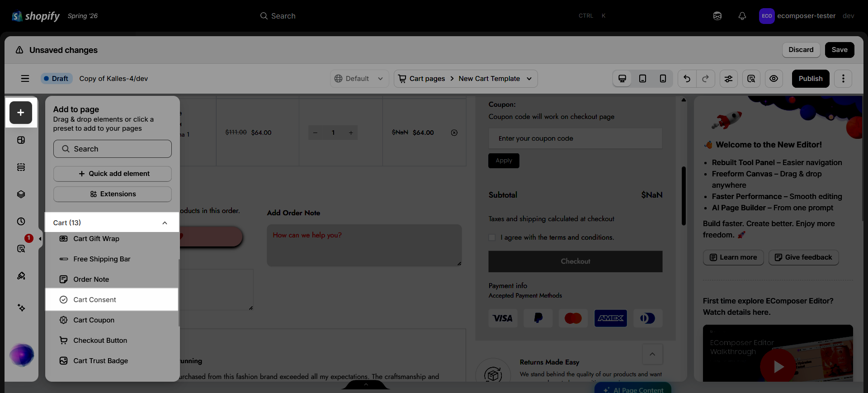This screenshot has width=868, height=393.
Task: Open the page inspector icon with red badge
Action: click(21, 249)
